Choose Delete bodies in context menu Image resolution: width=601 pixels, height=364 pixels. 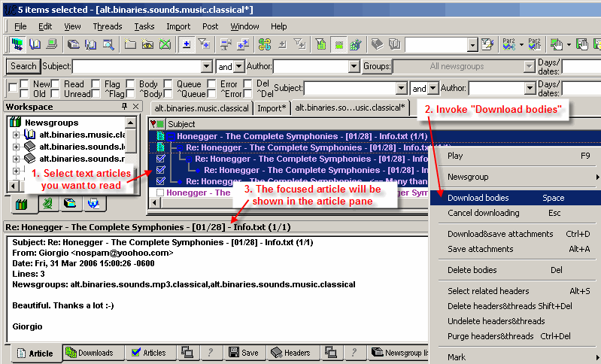tap(514, 270)
